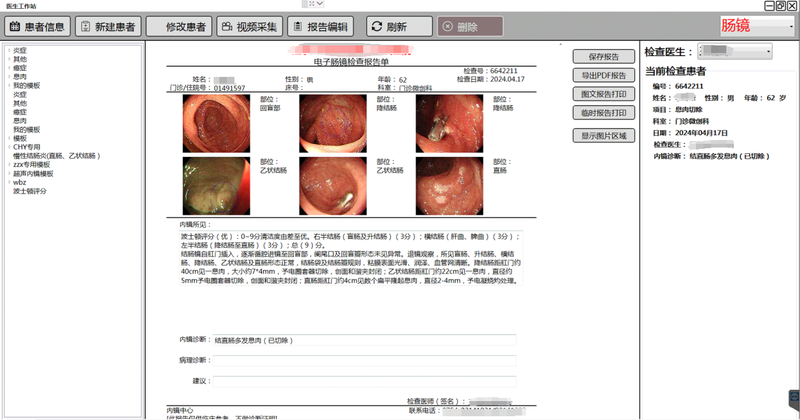Viewport: 800px width, 420px height.
Task: Open the 检查医生 doctor dropdown
Action: pos(735,51)
